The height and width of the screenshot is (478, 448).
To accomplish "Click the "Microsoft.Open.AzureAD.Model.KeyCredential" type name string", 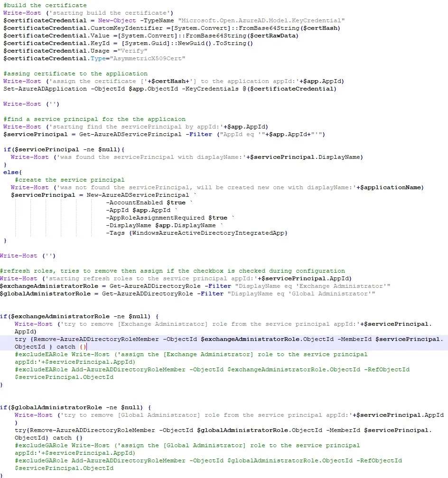I will (x=261, y=20).
